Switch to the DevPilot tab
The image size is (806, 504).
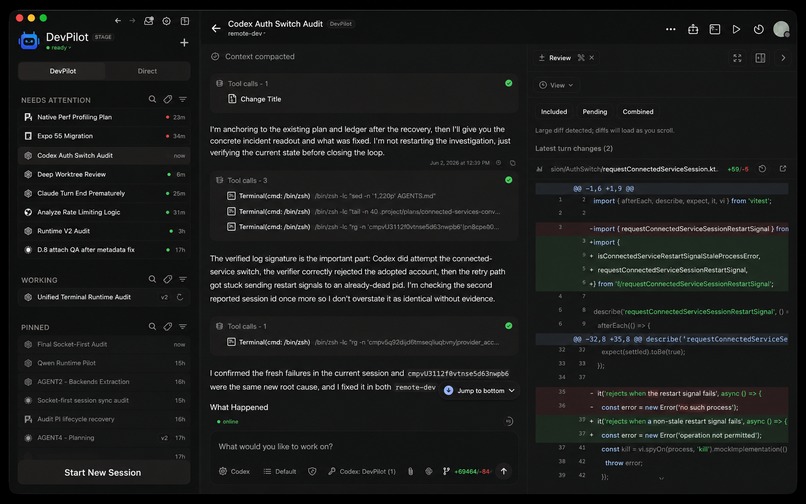(x=62, y=71)
